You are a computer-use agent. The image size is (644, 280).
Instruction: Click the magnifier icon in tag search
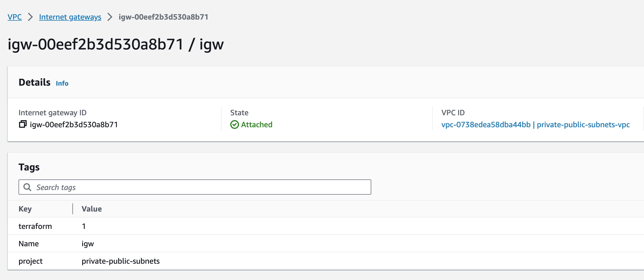pos(27,187)
